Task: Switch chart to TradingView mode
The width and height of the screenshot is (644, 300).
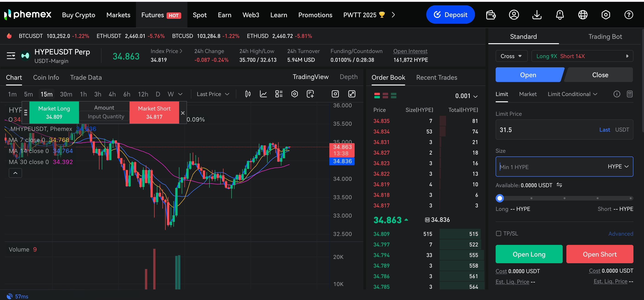Action: tap(311, 77)
